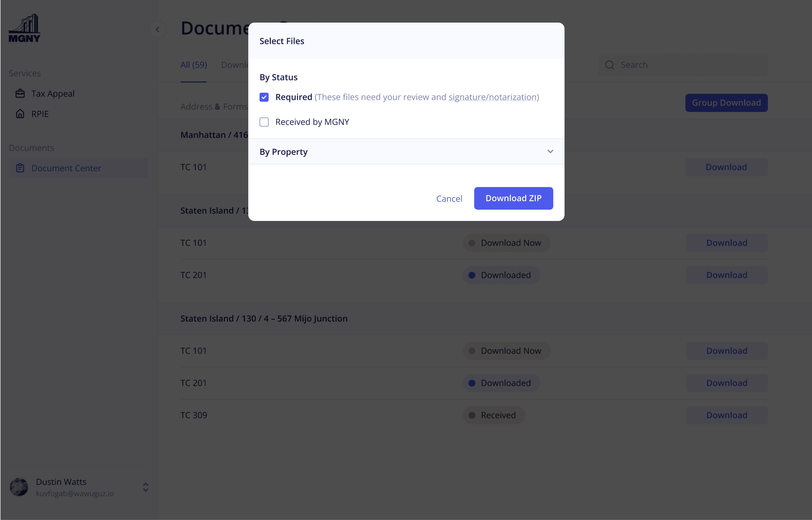Click the Document Center clipboard icon

[20, 168]
